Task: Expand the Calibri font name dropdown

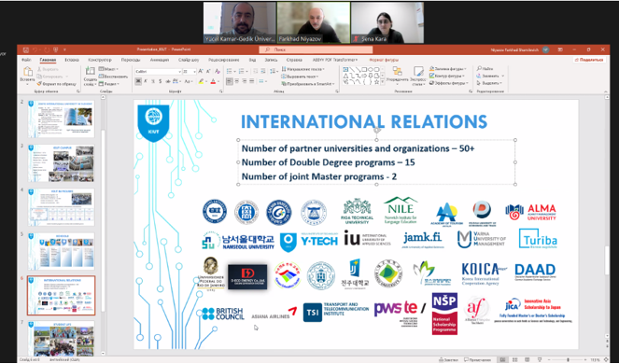Action: coord(179,72)
